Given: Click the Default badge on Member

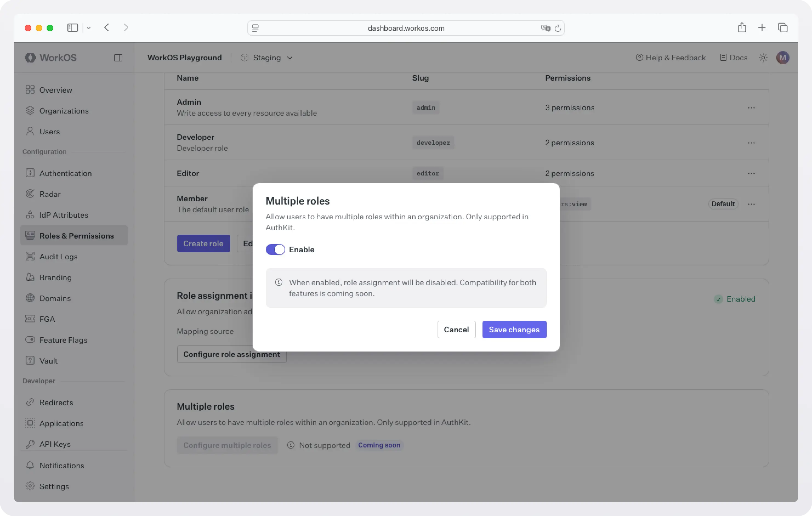Looking at the screenshot, I should (x=723, y=204).
